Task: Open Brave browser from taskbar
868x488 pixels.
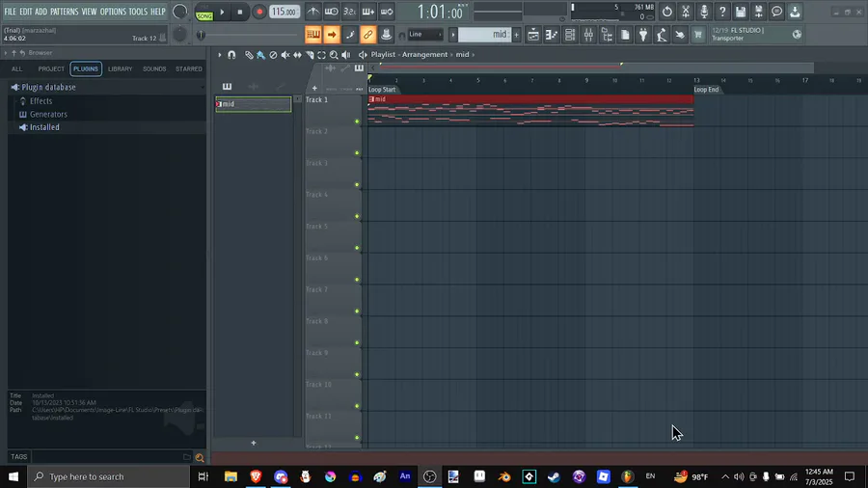Action: tap(256, 476)
